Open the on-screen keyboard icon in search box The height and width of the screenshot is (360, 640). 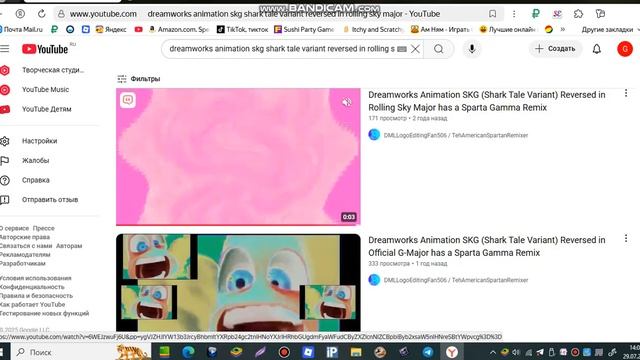402,49
